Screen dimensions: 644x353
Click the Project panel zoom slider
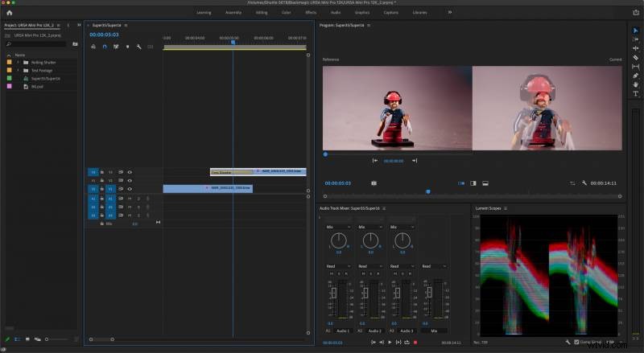coord(57,339)
